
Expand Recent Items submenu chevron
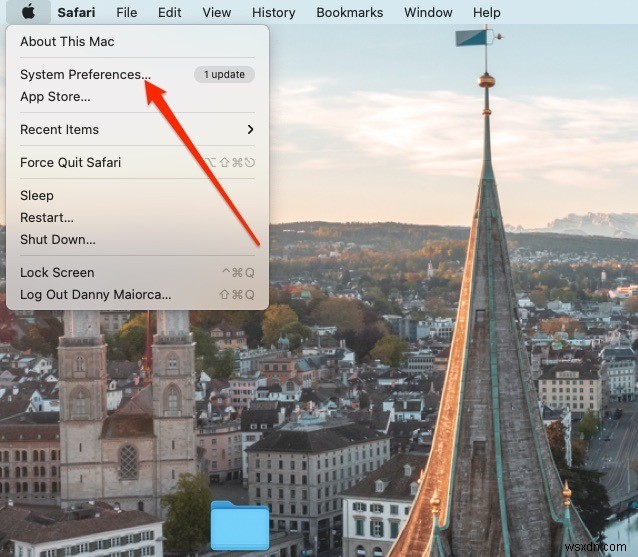pos(250,129)
